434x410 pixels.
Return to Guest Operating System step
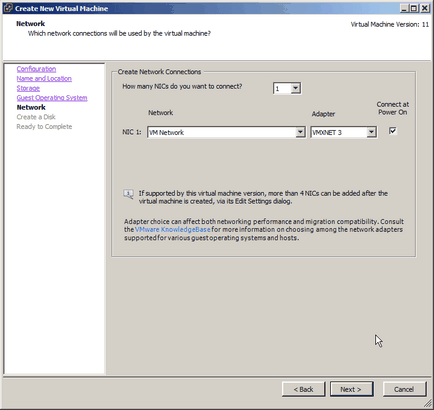(x=52, y=98)
